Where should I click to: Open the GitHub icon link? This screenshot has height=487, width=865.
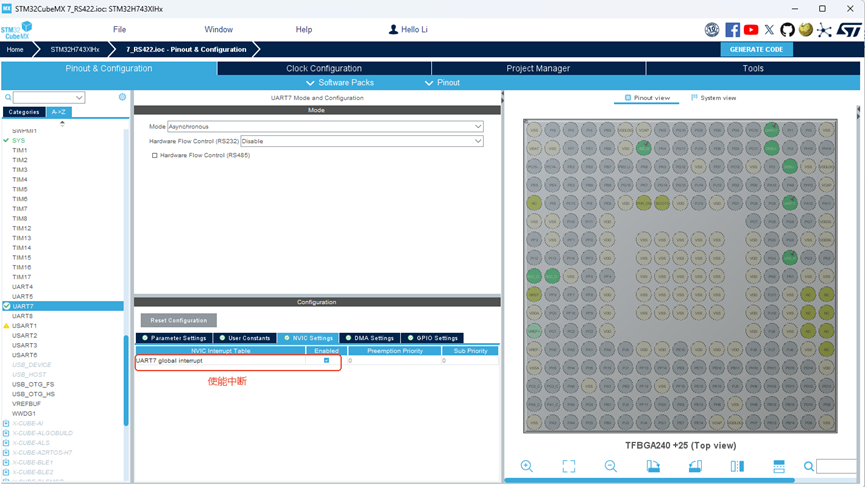(x=787, y=30)
